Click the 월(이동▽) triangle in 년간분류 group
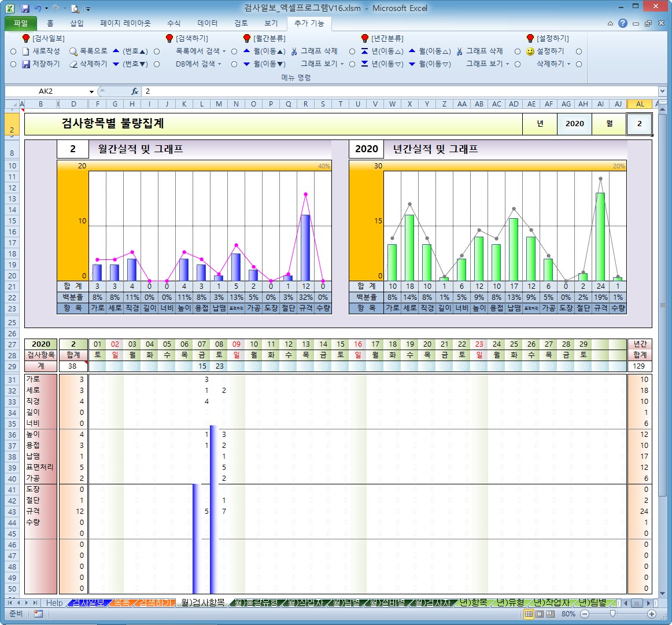 pyautogui.click(x=412, y=64)
